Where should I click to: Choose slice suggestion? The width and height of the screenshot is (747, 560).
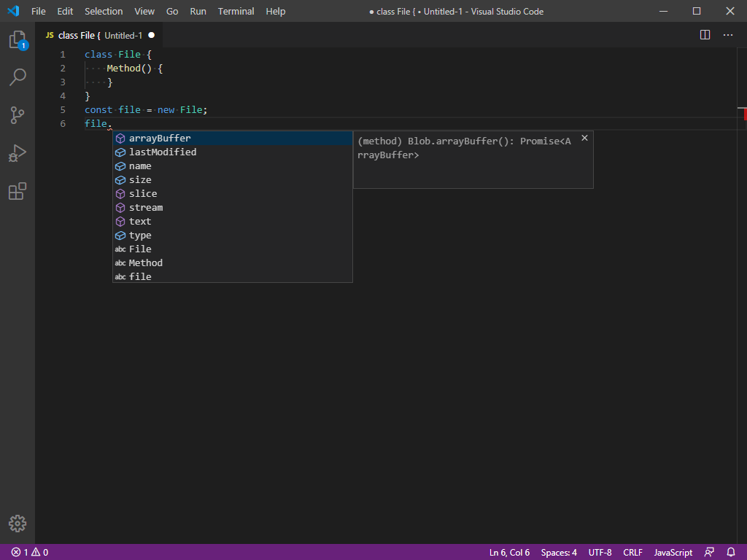[x=233, y=194]
